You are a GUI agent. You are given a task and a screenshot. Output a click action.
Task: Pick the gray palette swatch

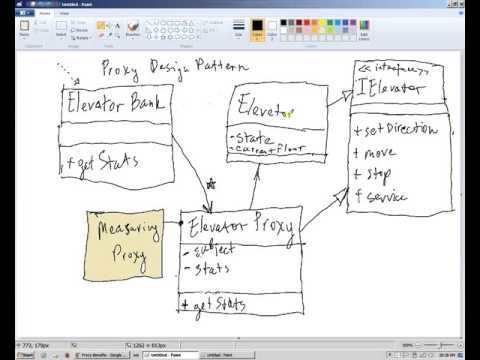291,23
